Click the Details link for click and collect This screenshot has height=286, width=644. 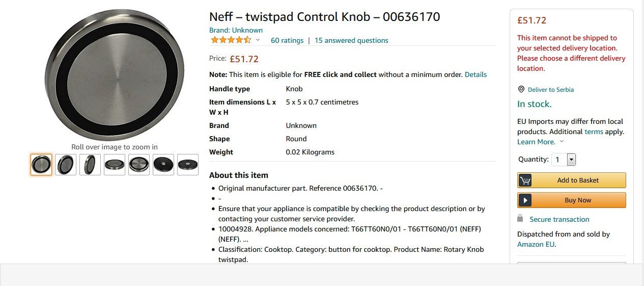click(x=475, y=74)
